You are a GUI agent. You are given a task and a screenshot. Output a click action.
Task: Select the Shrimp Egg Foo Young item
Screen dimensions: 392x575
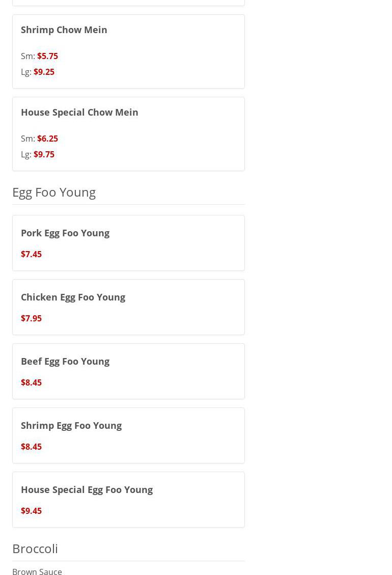coord(71,425)
